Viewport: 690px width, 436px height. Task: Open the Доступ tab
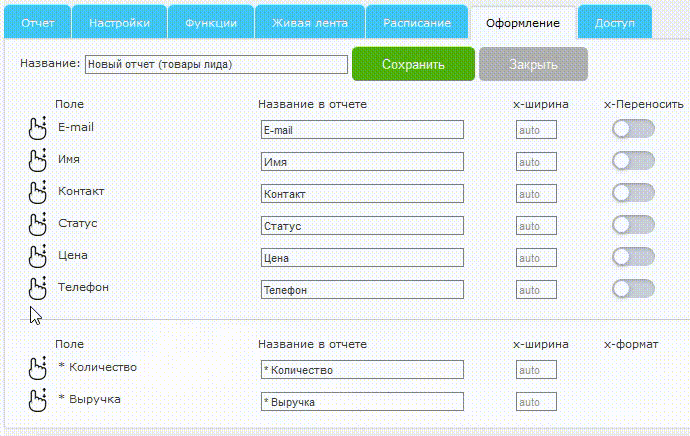[615, 22]
